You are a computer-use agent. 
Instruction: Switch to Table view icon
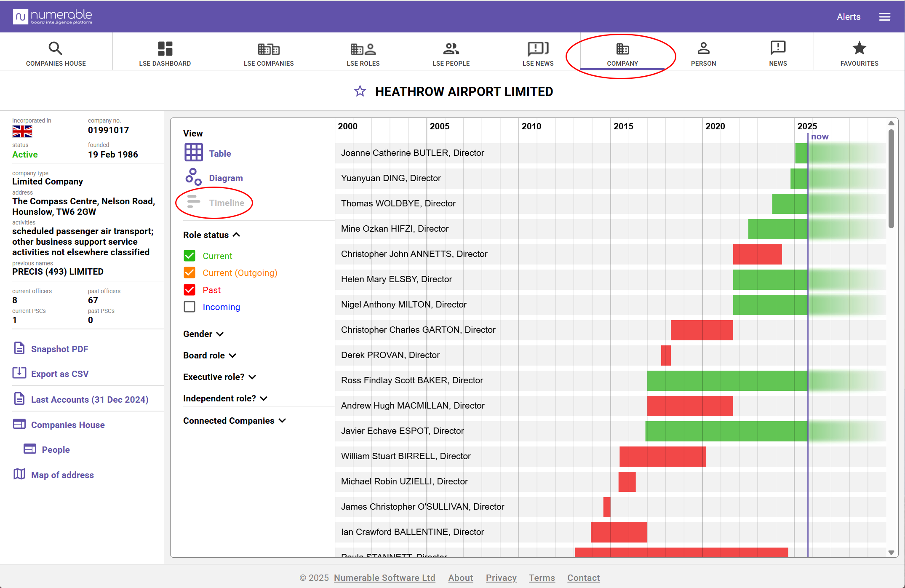click(193, 153)
